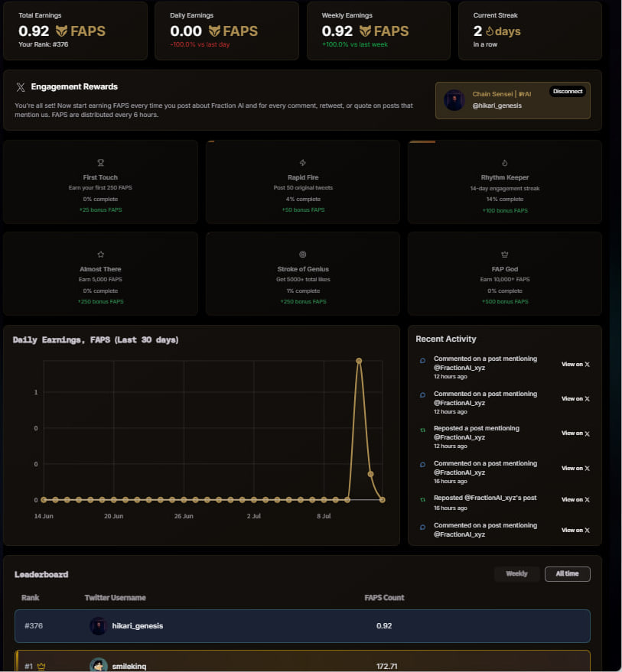The height and width of the screenshot is (672, 622).
Task: Switch leaderboard to All time
Action: pyautogui.click(x=567, y=574)
